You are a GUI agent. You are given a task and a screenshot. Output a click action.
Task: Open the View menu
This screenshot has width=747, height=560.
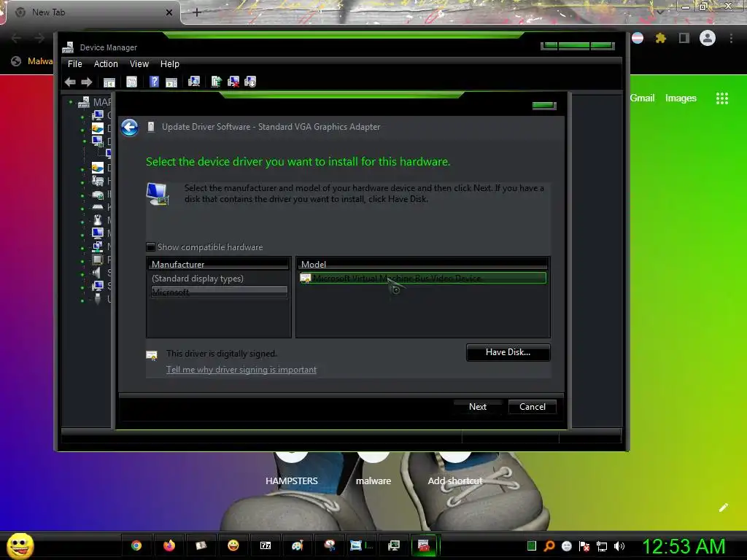(139, 64)
